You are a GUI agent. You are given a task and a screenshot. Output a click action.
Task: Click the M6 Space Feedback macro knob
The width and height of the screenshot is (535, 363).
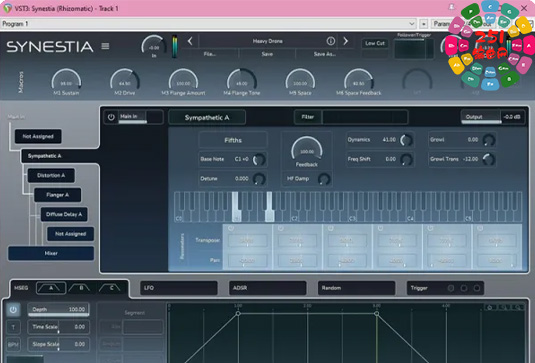[359, 81]
